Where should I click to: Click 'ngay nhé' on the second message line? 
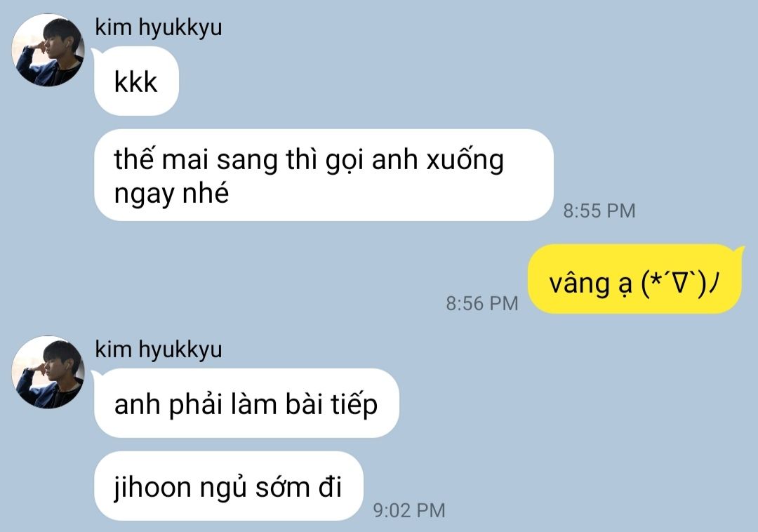coord(171,194)
